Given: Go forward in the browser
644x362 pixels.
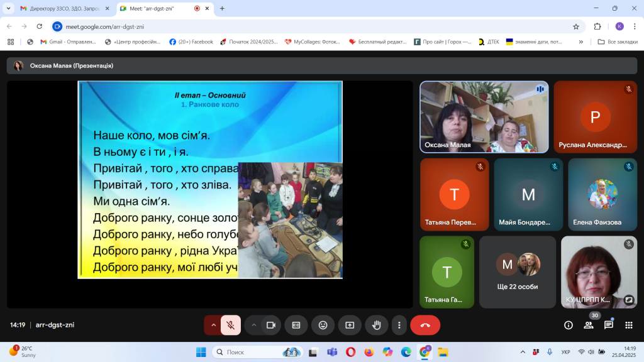Looking at the screenshot, I should click(25, 26).
